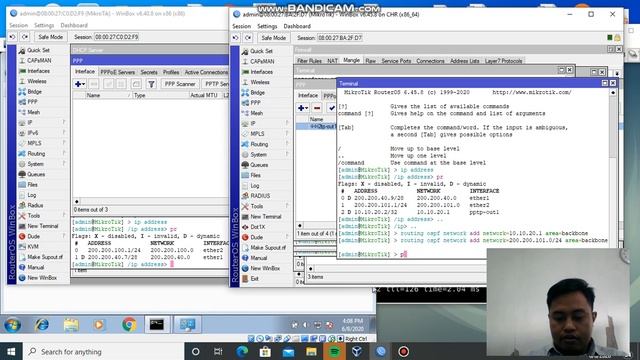Screen dimensions: 640x360
Task: Open Session menu in right WinBox
Action: 241,26
